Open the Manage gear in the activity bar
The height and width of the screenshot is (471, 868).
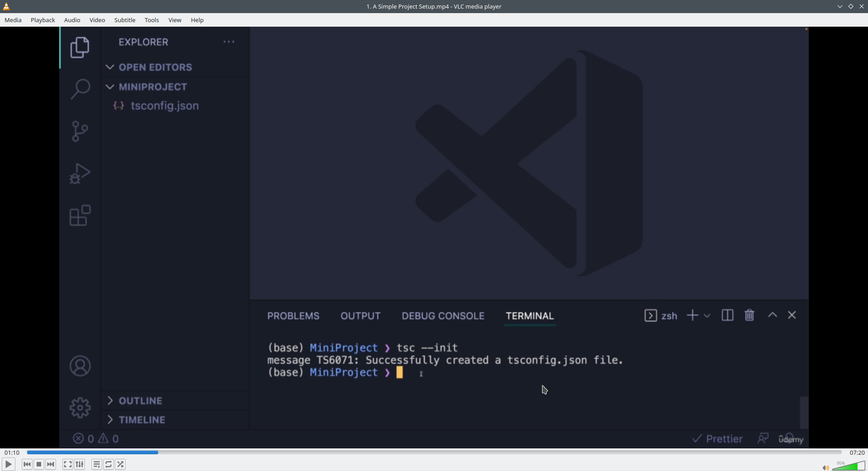click(x=80, y=408)
